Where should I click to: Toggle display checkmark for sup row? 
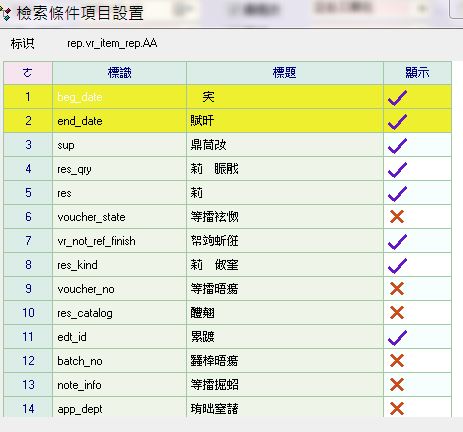397,146
